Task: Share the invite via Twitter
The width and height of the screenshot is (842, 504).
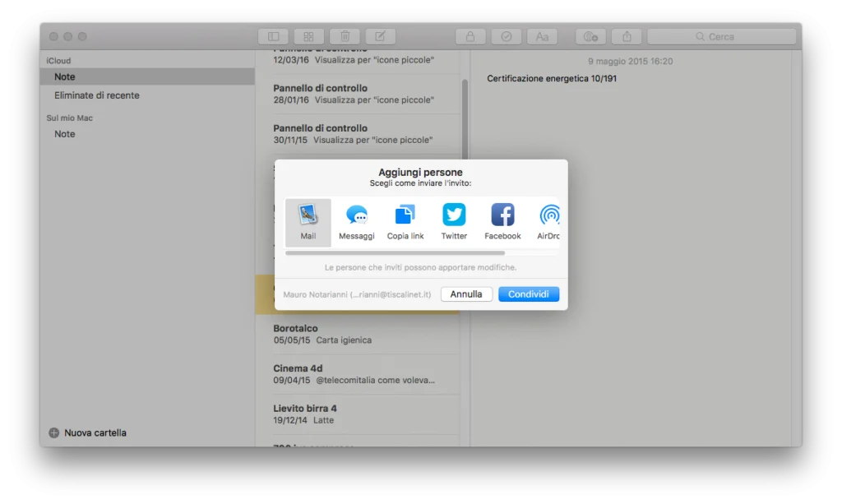Action: pyautogui.click(x=453, y=220)
